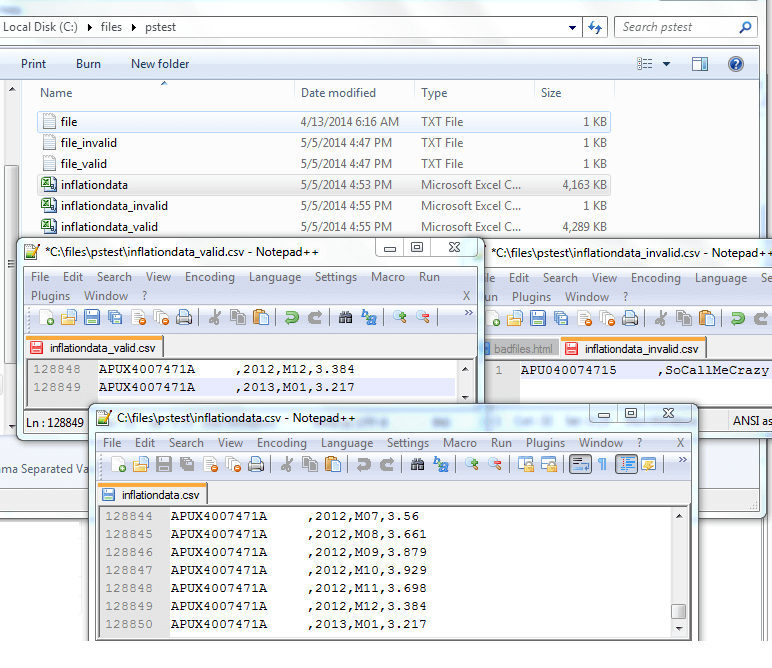Image resolution: width=772 pixels, height=668 pixels.
Task: Click New file icon in inflationdata.csv toolbar
Action: [x=119, y=464]
